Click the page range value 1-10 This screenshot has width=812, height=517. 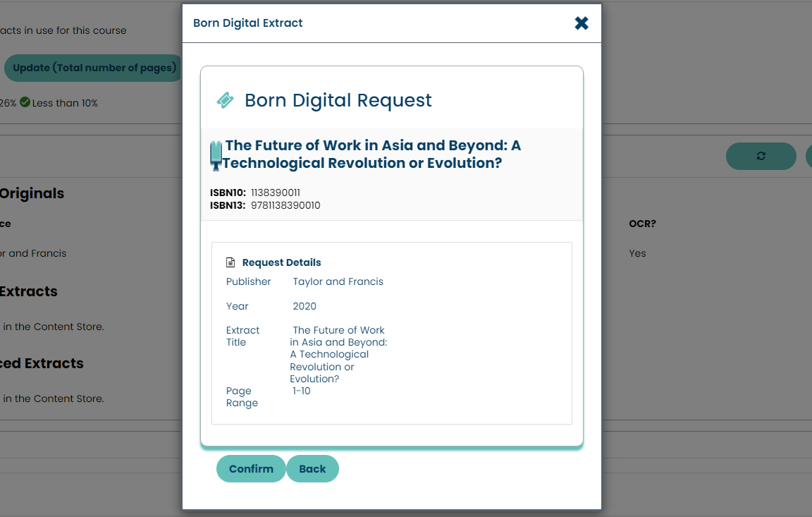click(x=302, y=391)
